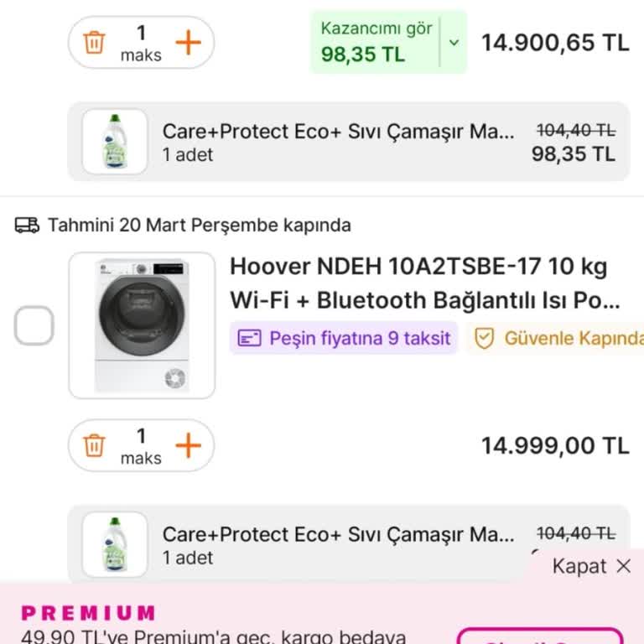Screen dimensions: 644x644
Task: Open the Hoover dryer product image
Action: click(142, 325)
